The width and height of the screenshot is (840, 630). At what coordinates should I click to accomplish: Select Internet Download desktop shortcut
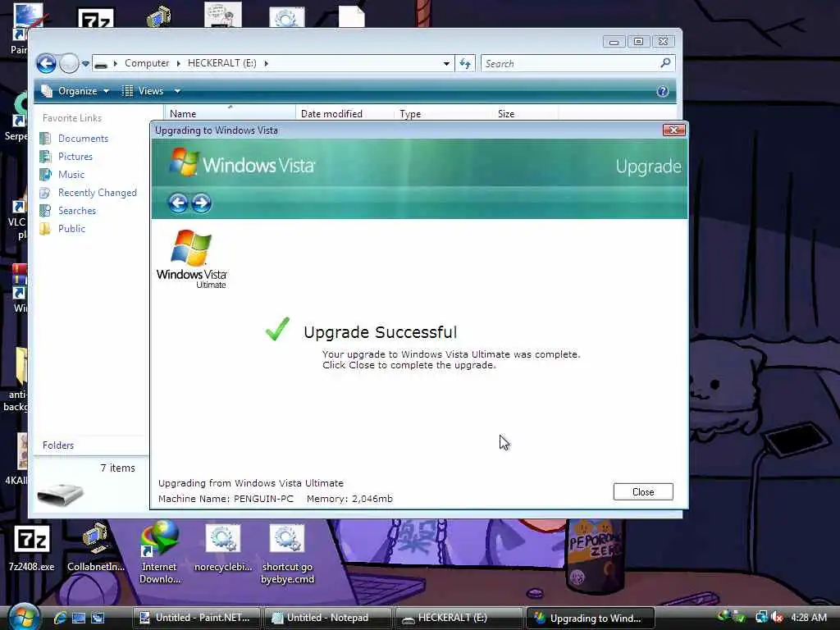160,553
